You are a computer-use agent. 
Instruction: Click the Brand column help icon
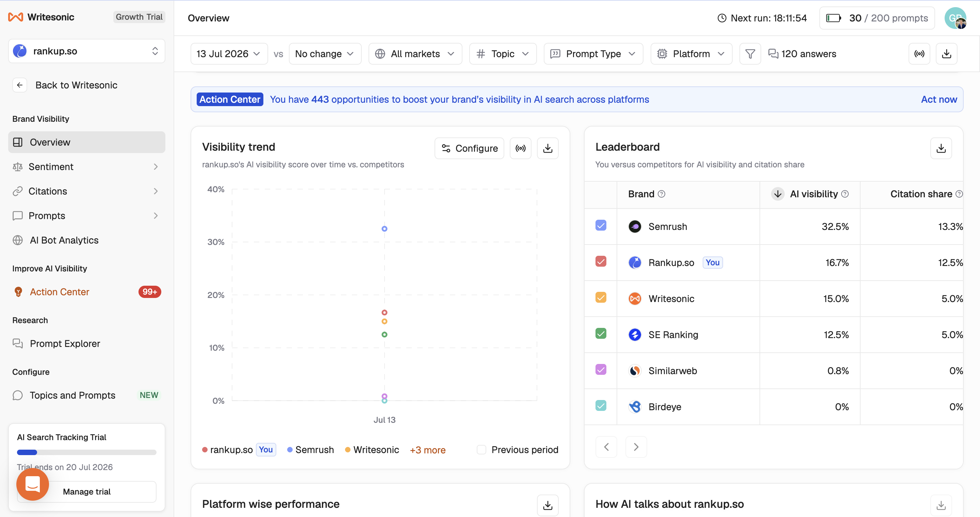click(661, 194)
